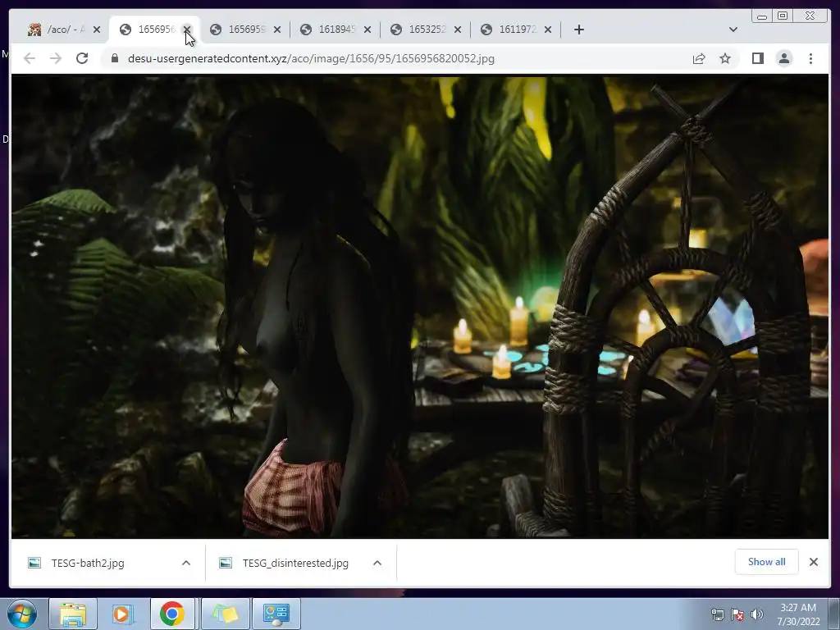This screenshot has height=630, width=840.
Task: Switch to the second 1656959 tab
Action: coord(239,30)
